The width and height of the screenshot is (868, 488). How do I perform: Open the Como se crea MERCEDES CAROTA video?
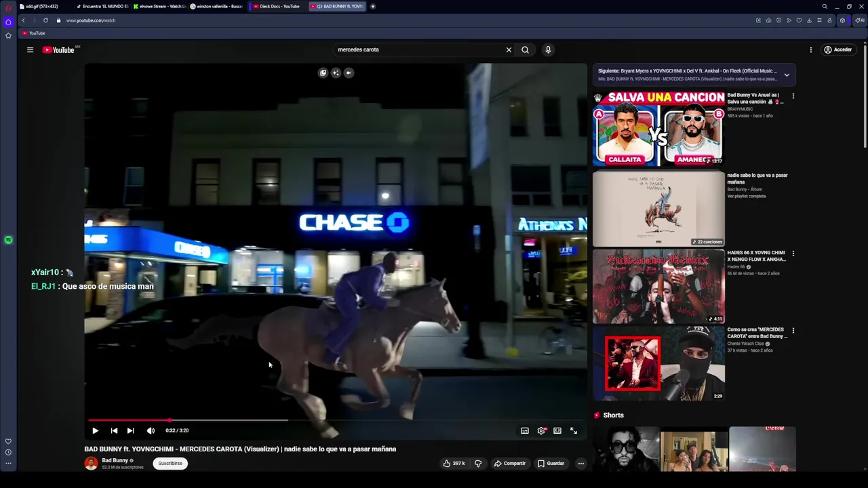point(658,364)
